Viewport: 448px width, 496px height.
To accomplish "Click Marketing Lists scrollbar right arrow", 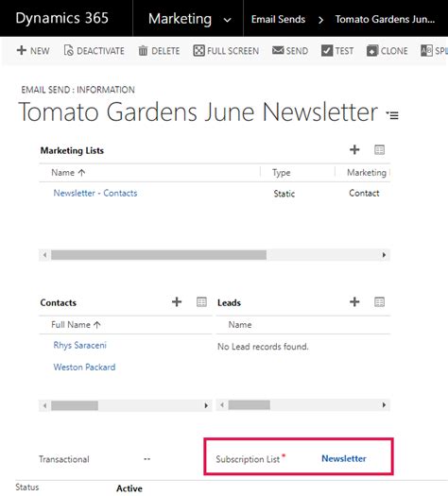I will pos(384,255).
